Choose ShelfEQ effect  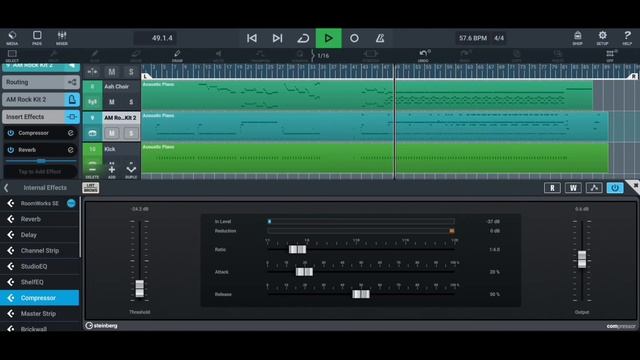coord(40,282)
